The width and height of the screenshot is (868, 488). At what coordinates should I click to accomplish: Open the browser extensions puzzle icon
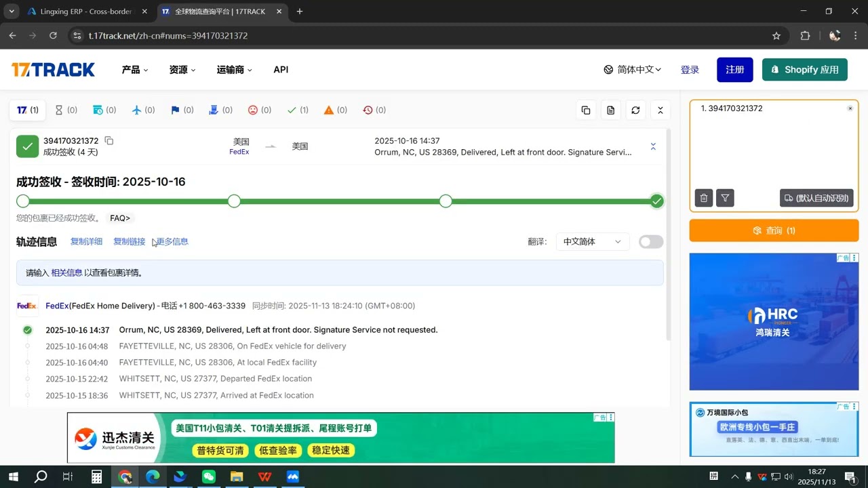pos(806,36)
